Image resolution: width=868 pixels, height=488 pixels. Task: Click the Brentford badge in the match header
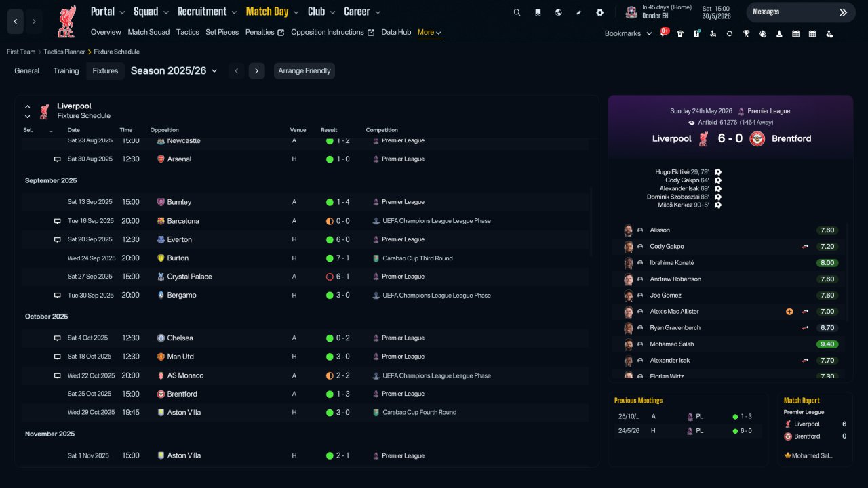coord(757,138)
